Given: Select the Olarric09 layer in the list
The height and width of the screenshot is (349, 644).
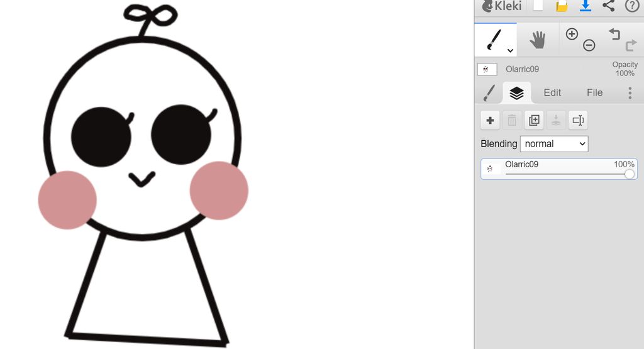Looking at the screenshot, I should pos(559,169).
